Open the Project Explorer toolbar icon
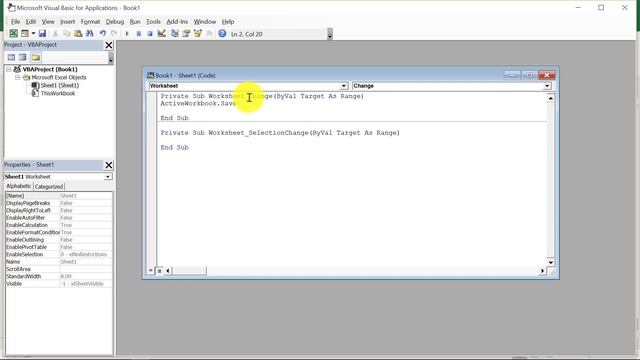The image size is (640, 360). tap(175, 33)
